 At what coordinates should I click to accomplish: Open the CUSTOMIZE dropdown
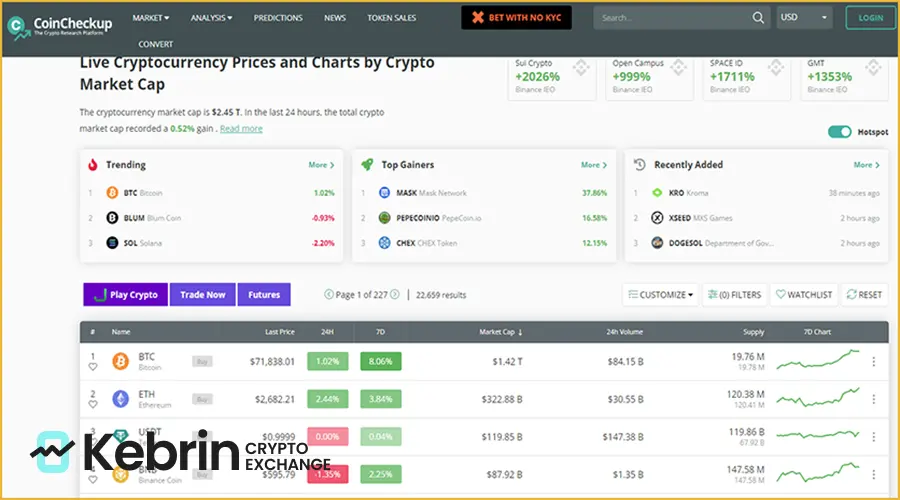click(661, 294)
